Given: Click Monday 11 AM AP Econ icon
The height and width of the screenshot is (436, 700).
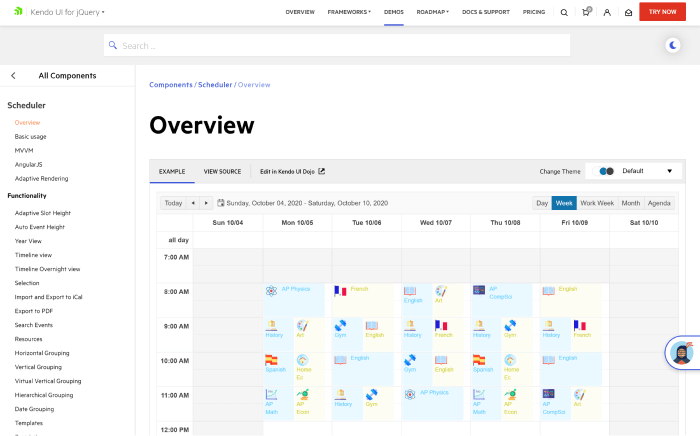Looking at the screenshot, I should (303, 394).
